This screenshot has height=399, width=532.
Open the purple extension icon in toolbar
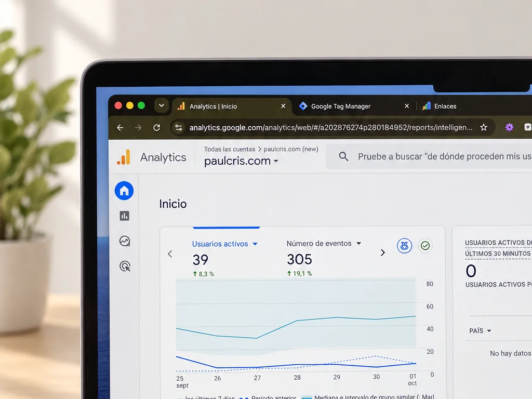(509, 127)
